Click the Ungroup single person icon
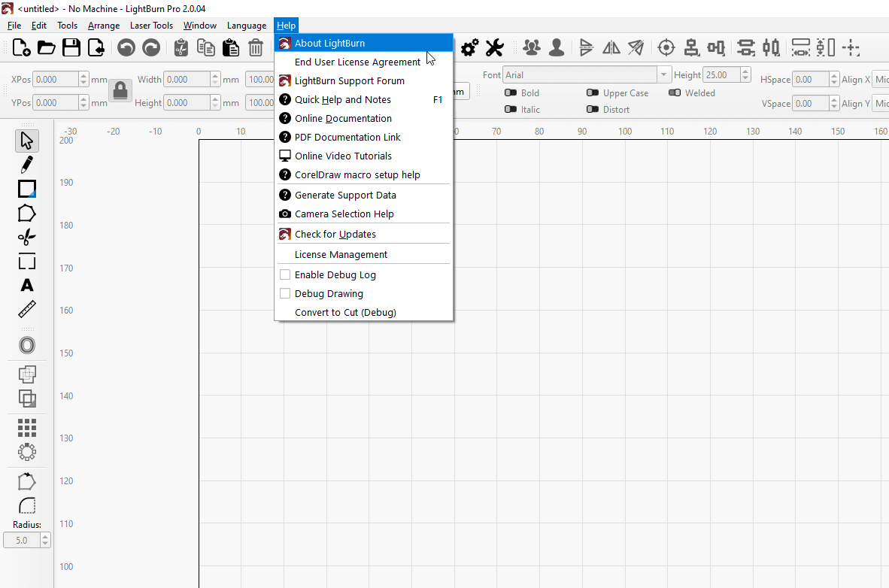This screenshot has height=588, width=889. tap(557, 47)
